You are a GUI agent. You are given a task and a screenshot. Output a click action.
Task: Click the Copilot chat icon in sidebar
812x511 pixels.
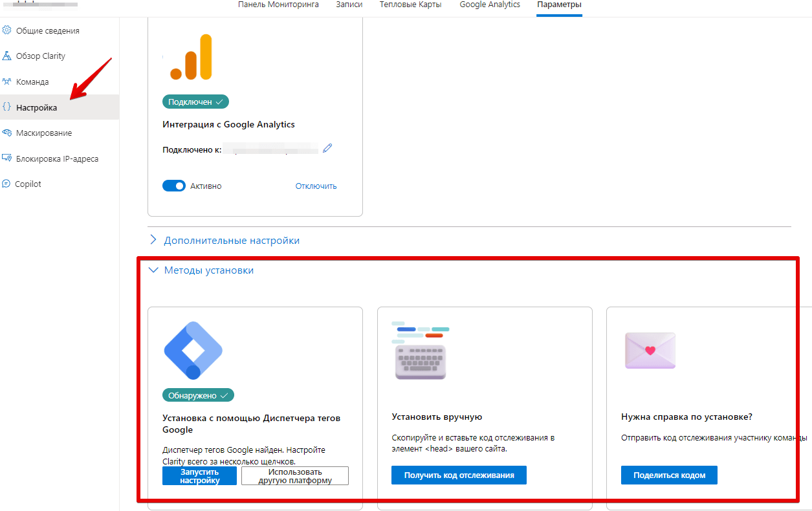pos(6,184)
